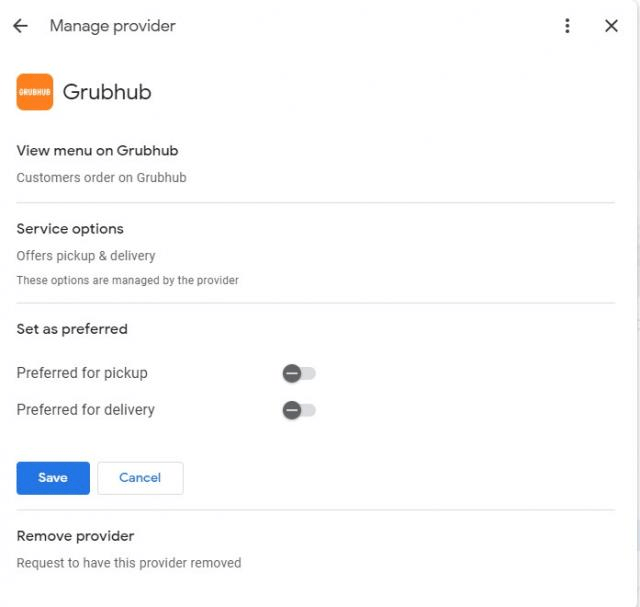Click the 'Manage provider' title

pyautogui.click(x=112, y=26)
